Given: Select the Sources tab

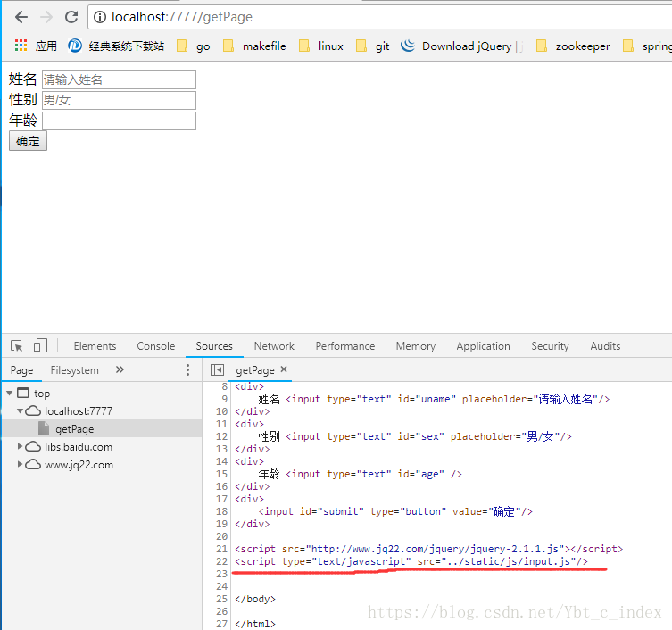Looking at the screenshot, I should pyautogui.click(x=214, y=346).
